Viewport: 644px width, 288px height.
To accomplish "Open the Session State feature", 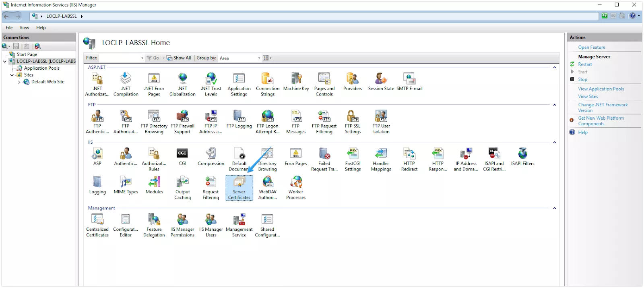I will (x=381, y=82).
